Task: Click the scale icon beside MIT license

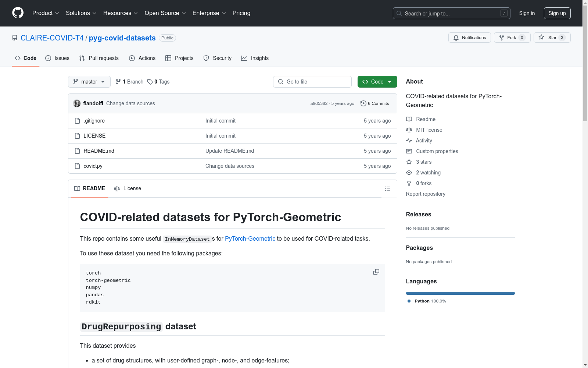Action: 409,130
